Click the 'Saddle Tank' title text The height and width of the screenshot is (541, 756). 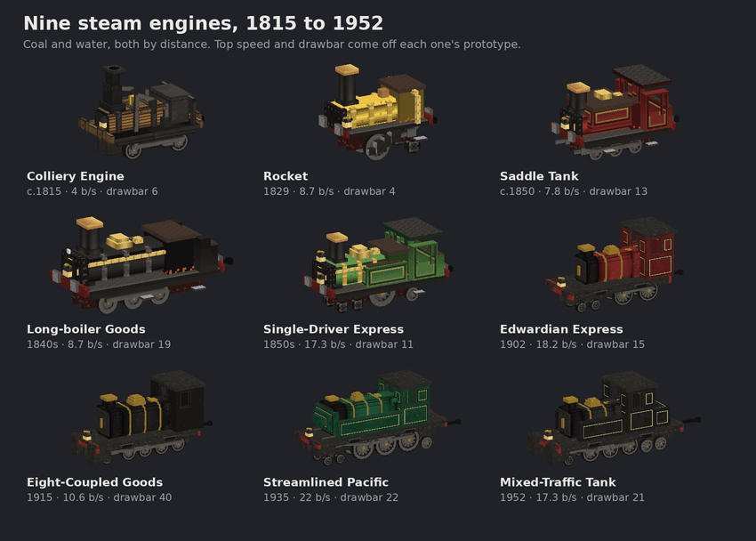point(539,176)
